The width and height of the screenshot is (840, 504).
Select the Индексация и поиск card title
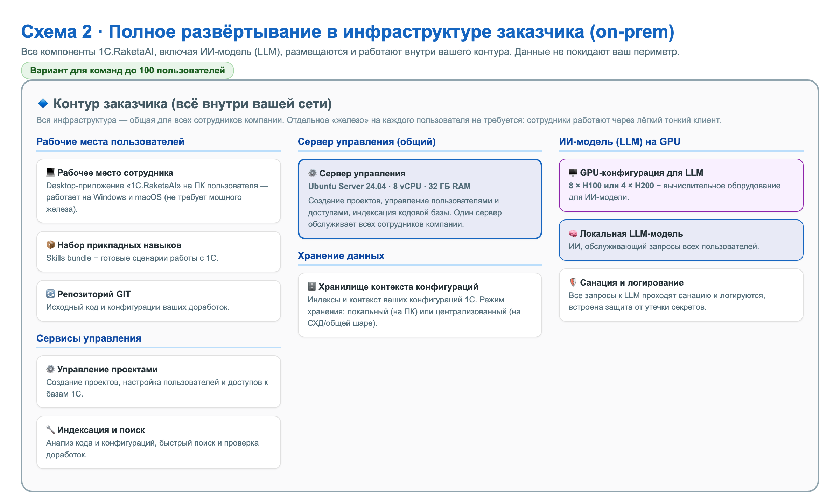click(x=101, y=430)
